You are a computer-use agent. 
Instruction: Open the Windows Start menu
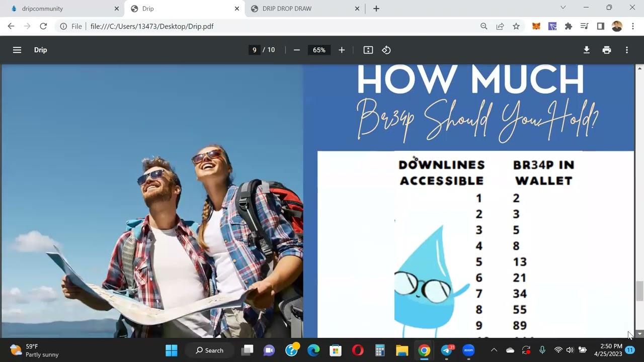click(172, 350)
